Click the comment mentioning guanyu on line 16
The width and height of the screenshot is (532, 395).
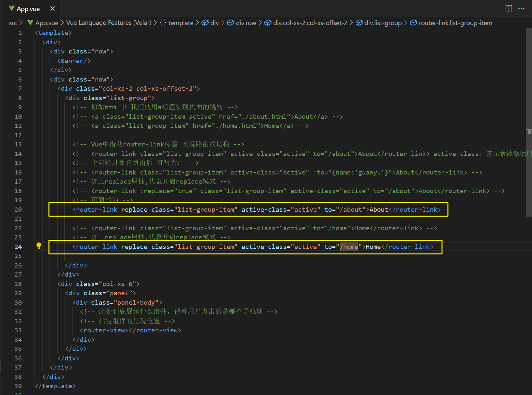pyautogui.click(x=277, y=172)
